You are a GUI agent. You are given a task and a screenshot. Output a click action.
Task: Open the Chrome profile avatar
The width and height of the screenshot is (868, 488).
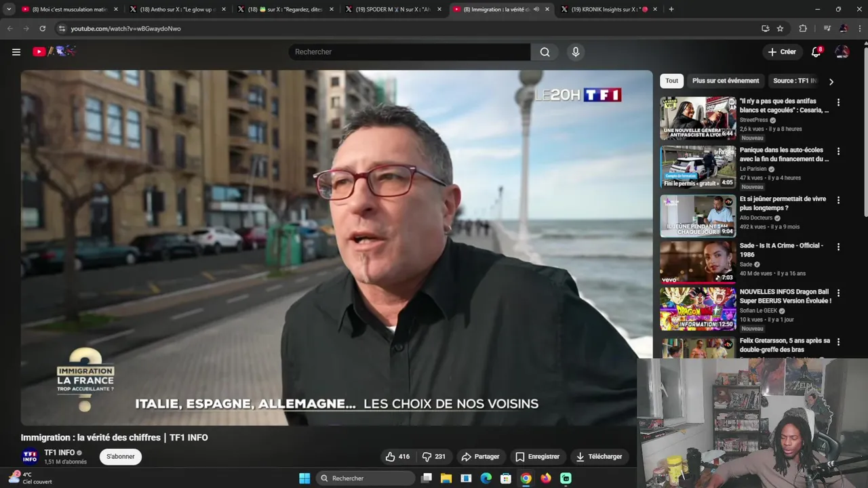click(x=843, y=28)
